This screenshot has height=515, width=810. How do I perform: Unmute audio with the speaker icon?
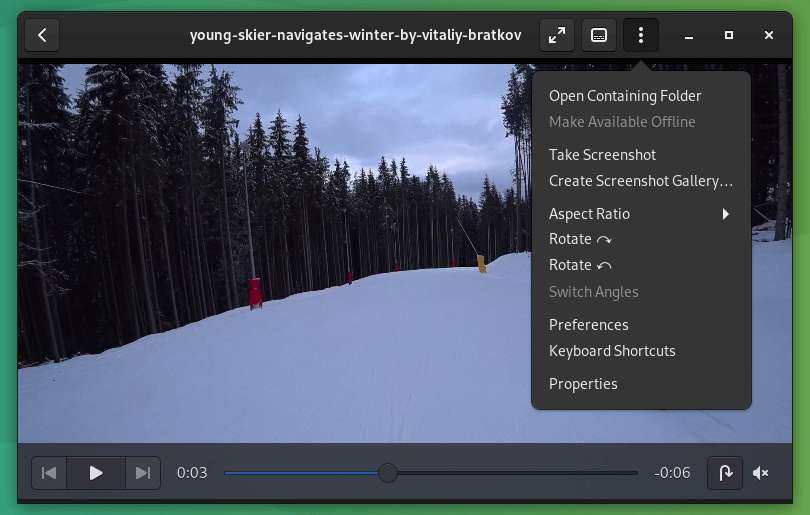[x=760, y=473]
